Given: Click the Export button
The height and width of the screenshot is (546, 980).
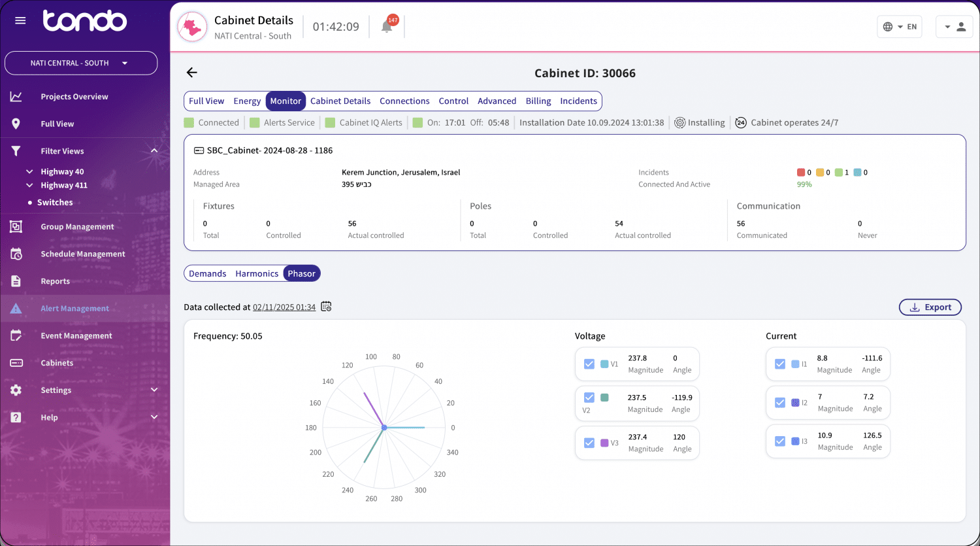Looking at the screenshot, I should [930, 307].
